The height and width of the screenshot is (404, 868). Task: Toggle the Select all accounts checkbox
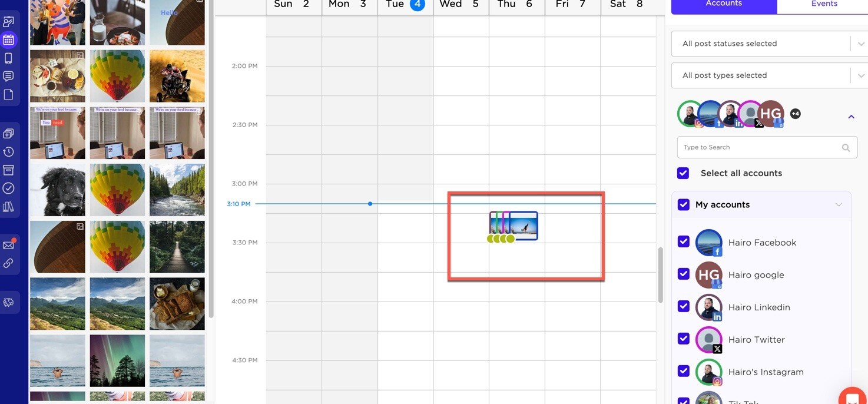click(683, 173)
